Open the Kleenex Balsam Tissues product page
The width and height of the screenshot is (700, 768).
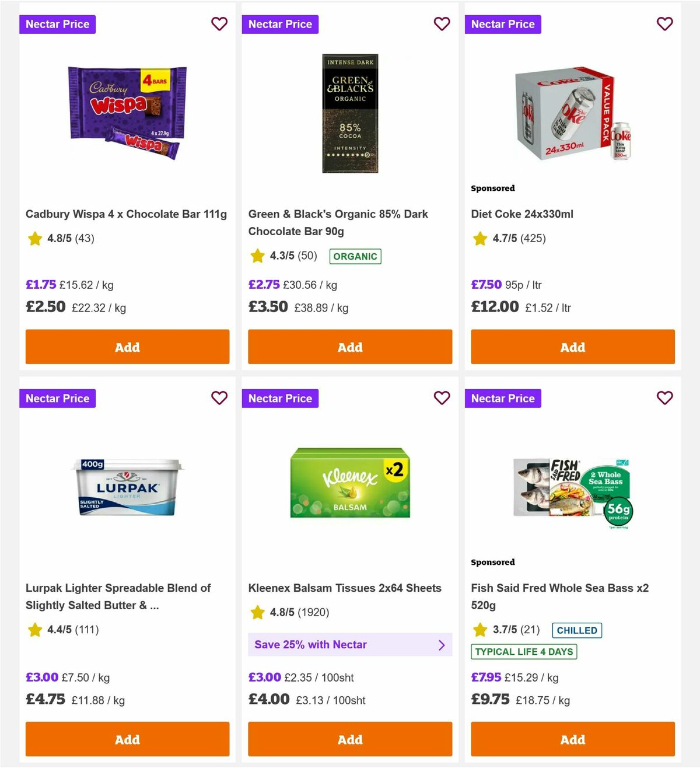click(x=345, y=588)
